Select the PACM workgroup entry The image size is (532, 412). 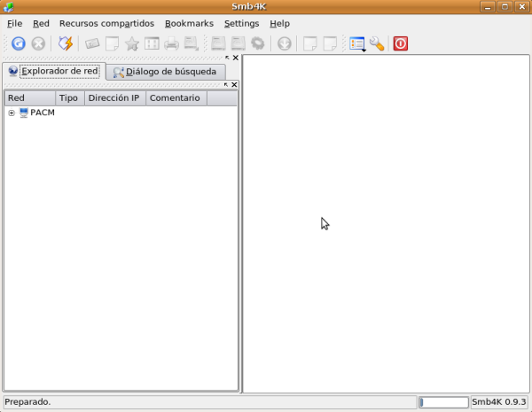(x=42, y=113)
